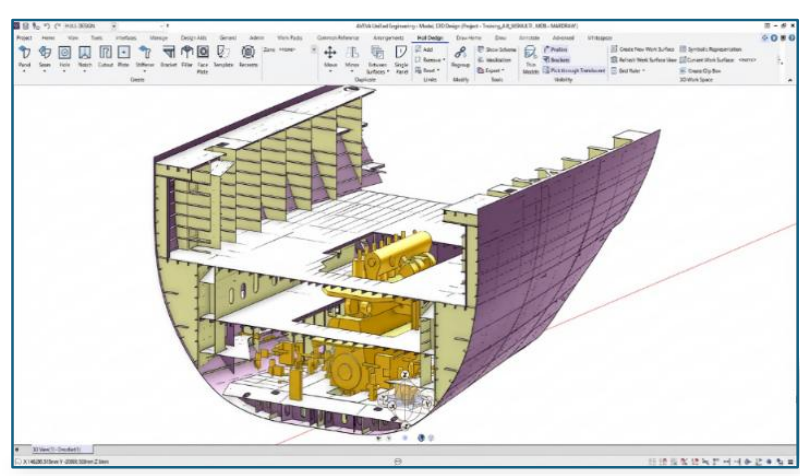This screenshot has width=800, height=476.
Task: Switch to the Arrangements tab
Action: tap(388, 38)
